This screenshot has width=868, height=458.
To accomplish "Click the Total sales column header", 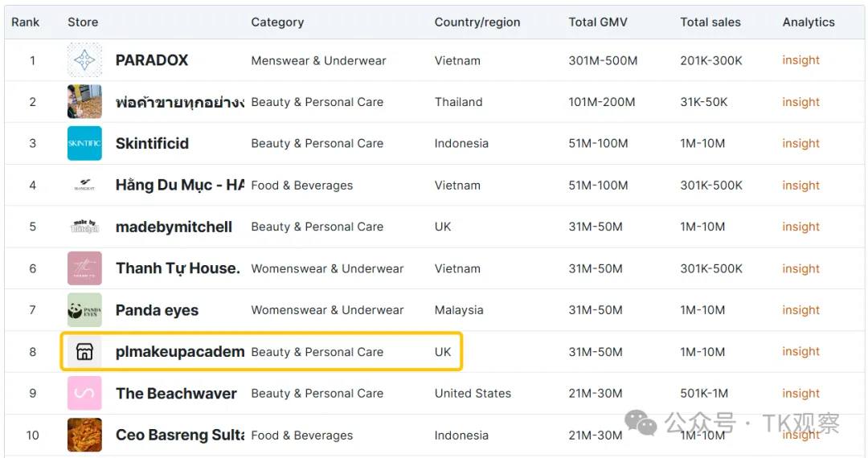I will tap(710, 22).
